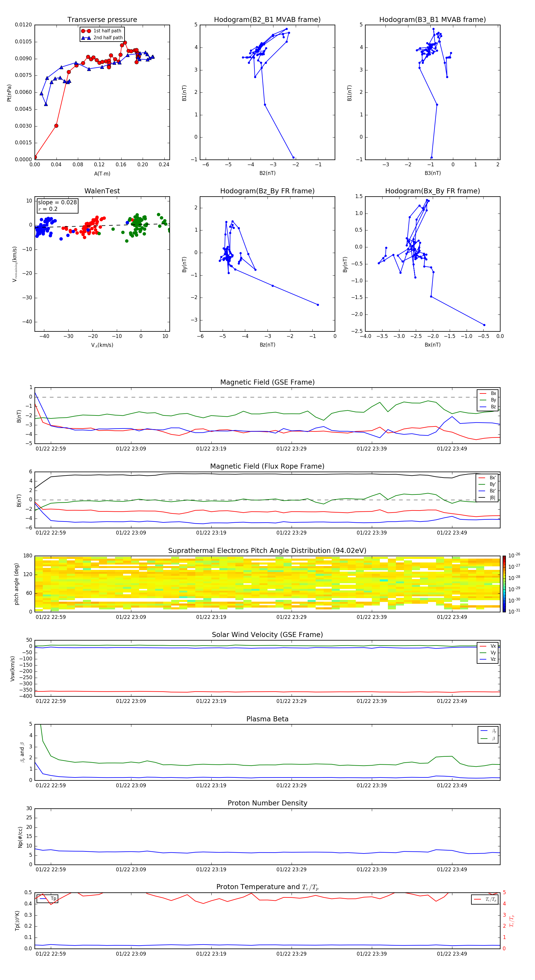The width and height of the screenshot is (535, 980).
Task: Click the 'Hodogram(Bx_By FR frame)' title
Action: [x=432, y=191]
